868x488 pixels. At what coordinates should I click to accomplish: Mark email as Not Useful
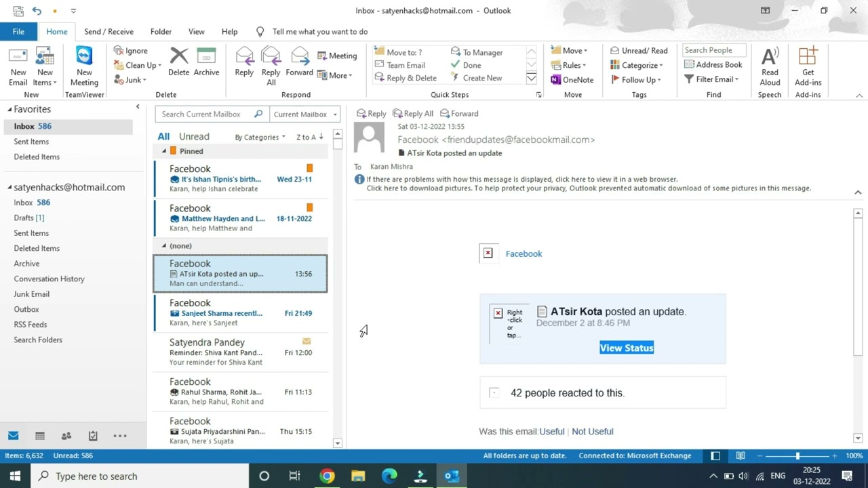(x=592, y=431)
